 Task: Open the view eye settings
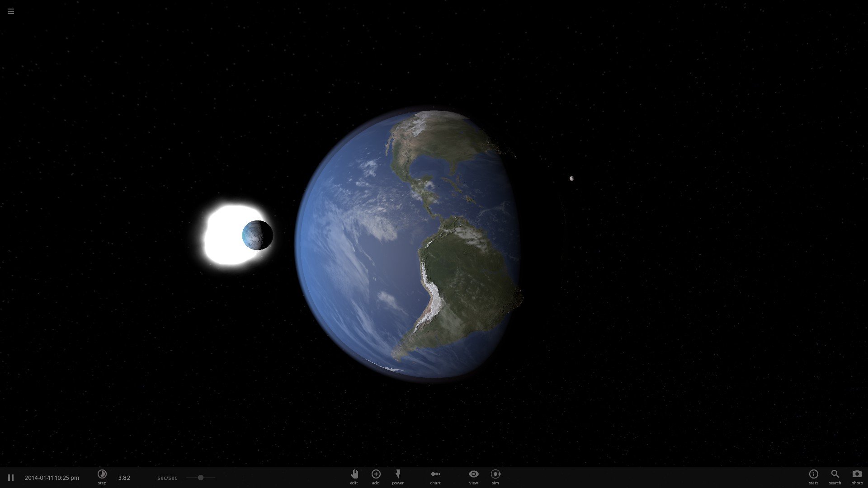point(473,476)
